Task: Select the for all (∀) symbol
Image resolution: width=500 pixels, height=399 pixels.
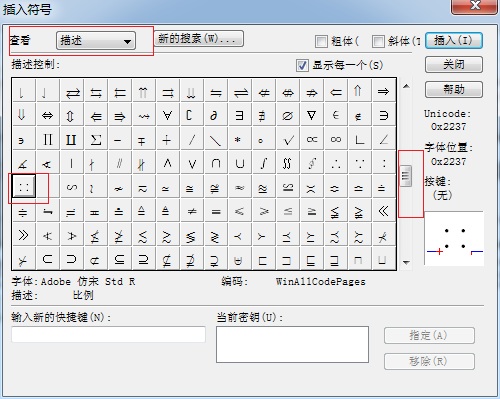Action: point(167,115)
